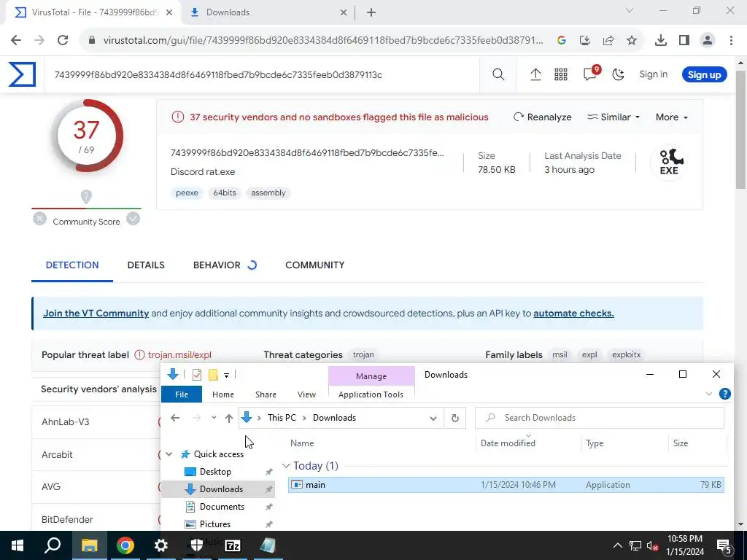747x560 pixels.
Task: Go up one folder in Explorer
Action: [228, 418]
